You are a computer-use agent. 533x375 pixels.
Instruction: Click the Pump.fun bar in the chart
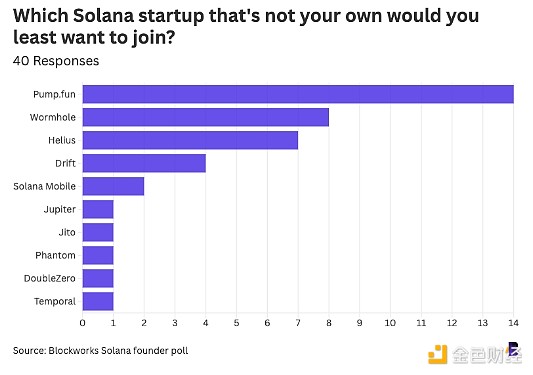pyautogui.click(x=298, y=94)
